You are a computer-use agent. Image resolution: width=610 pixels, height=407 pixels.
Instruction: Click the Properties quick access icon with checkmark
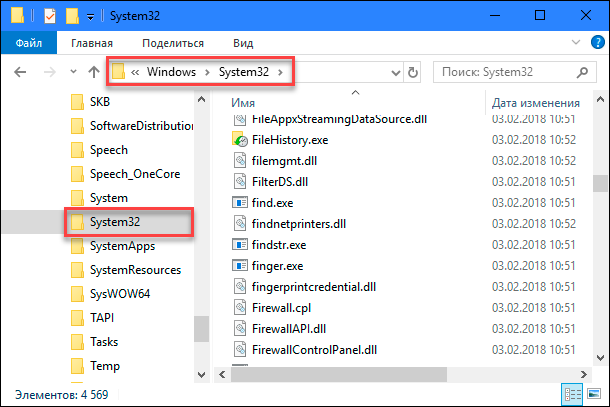[50, 16]
